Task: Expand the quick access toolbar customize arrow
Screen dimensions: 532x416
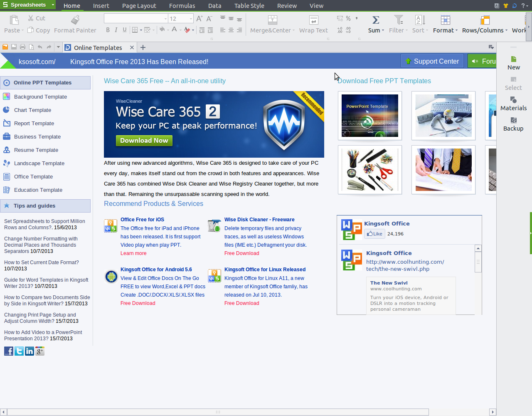Action: tap(58, 47)
